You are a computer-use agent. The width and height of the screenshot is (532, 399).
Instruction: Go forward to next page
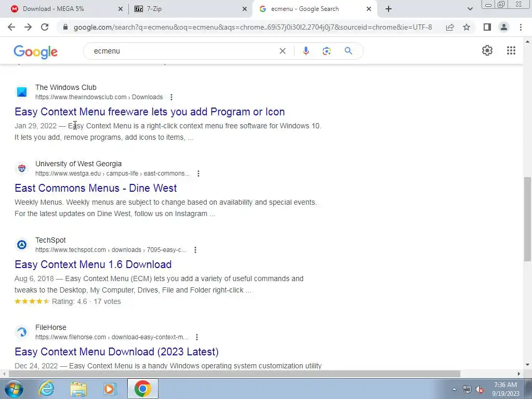tap(28, 27)
